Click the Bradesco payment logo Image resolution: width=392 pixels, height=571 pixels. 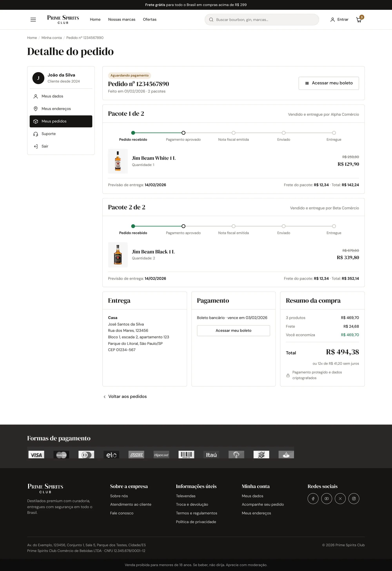pos(236,455)
